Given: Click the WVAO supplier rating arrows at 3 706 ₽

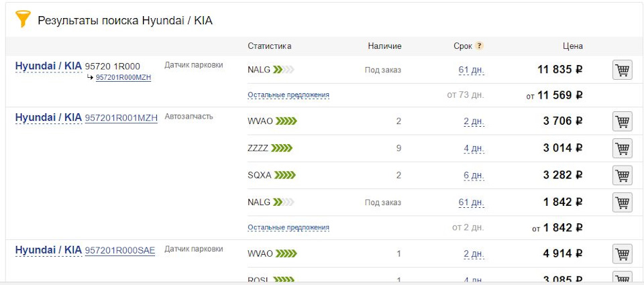Looking at the screenshot, I should 286,121.
